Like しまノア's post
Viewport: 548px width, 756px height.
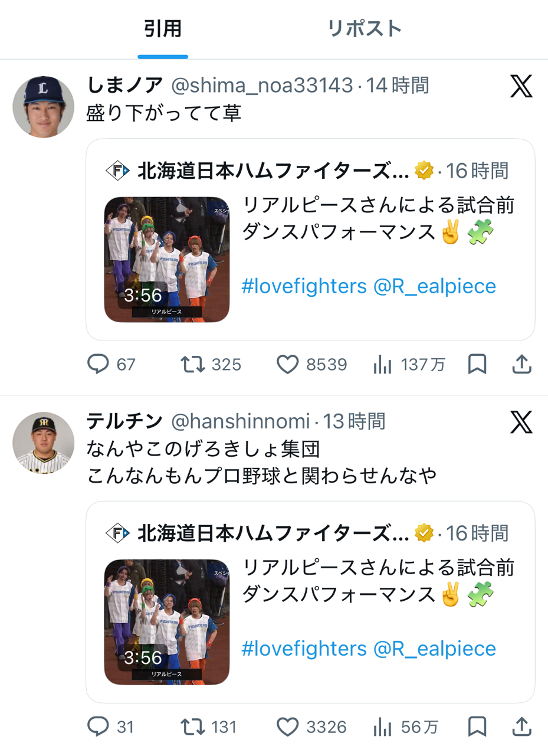[288, 365]
